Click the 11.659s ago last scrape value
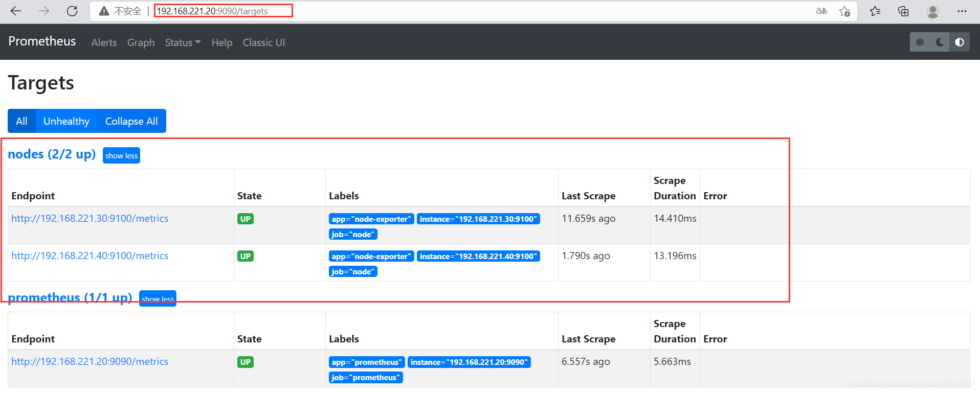 589,218
